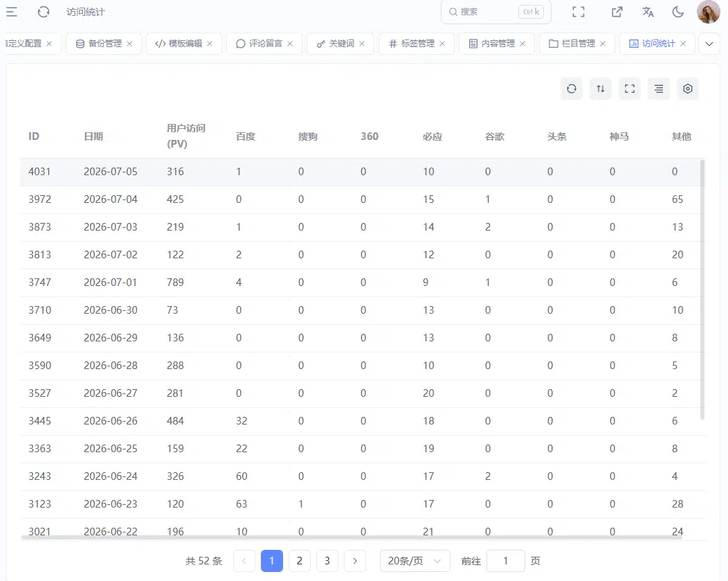Close the 评论留言 tab

pos(290,44)
